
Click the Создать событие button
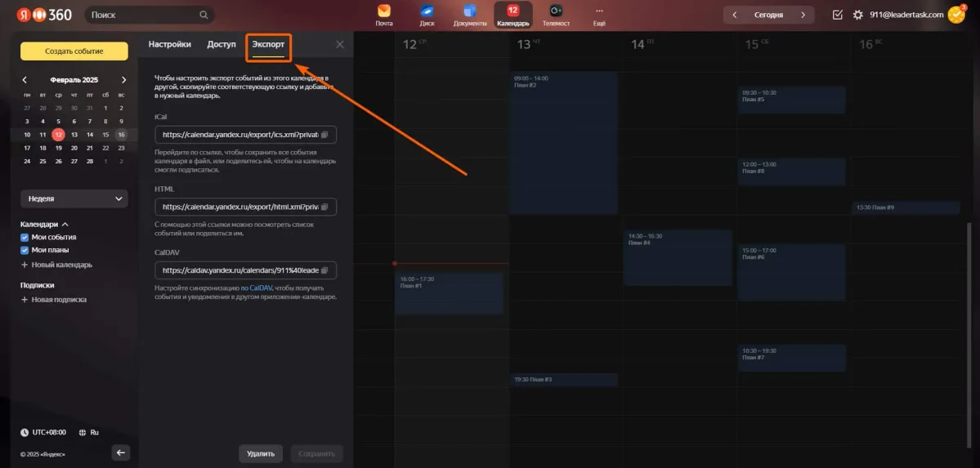74,51
